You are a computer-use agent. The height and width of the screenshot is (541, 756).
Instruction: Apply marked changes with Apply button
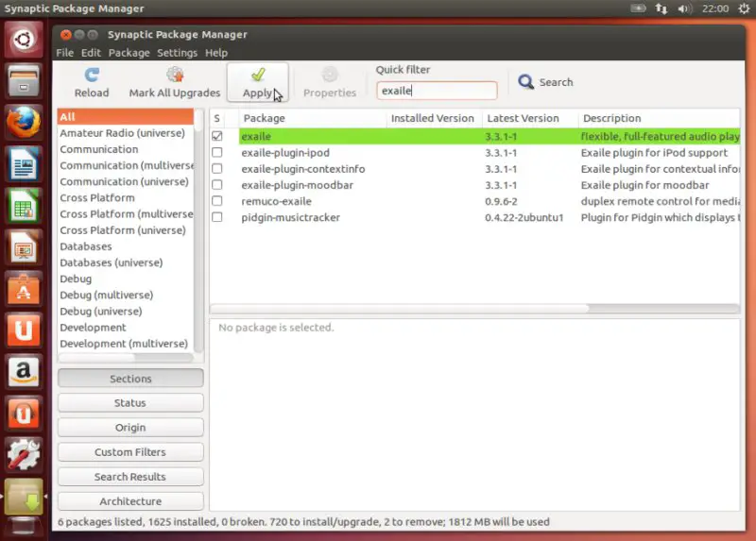[x=258, y=82]
